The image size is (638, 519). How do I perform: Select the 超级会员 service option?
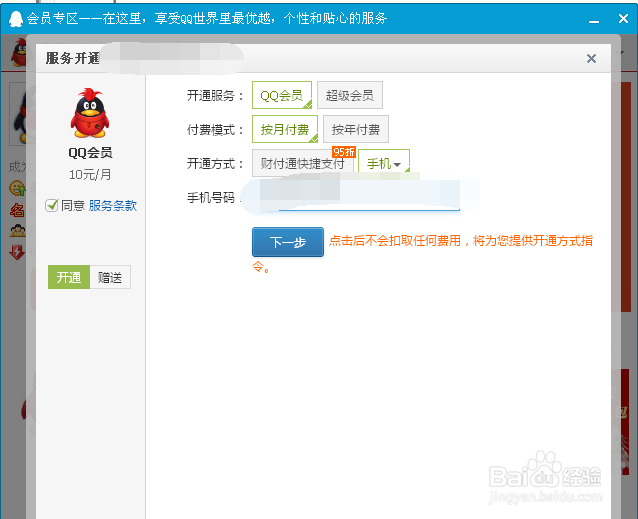[350, 95]
